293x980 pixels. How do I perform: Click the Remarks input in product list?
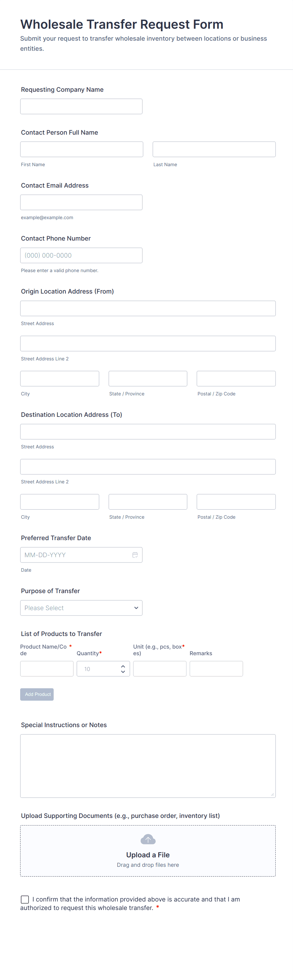click(x=216, y=669)
